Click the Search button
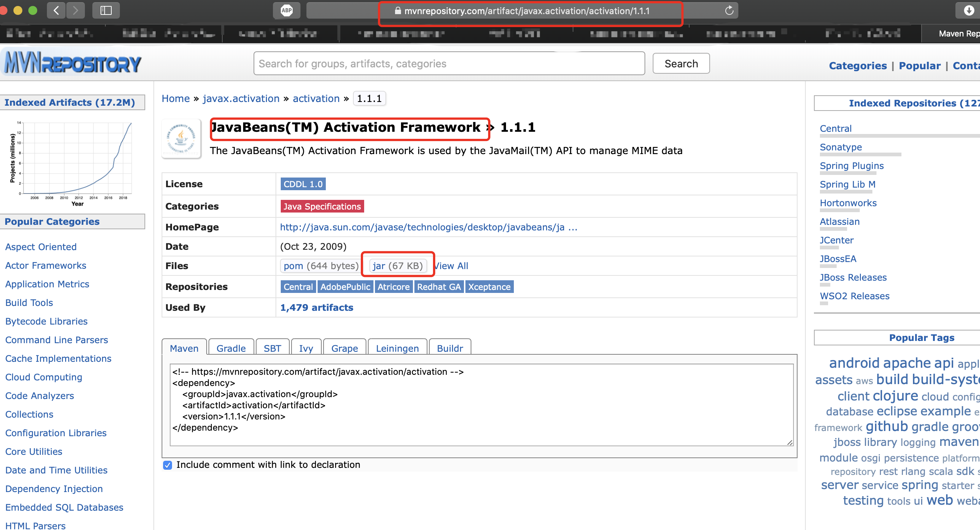 (681, 64)
